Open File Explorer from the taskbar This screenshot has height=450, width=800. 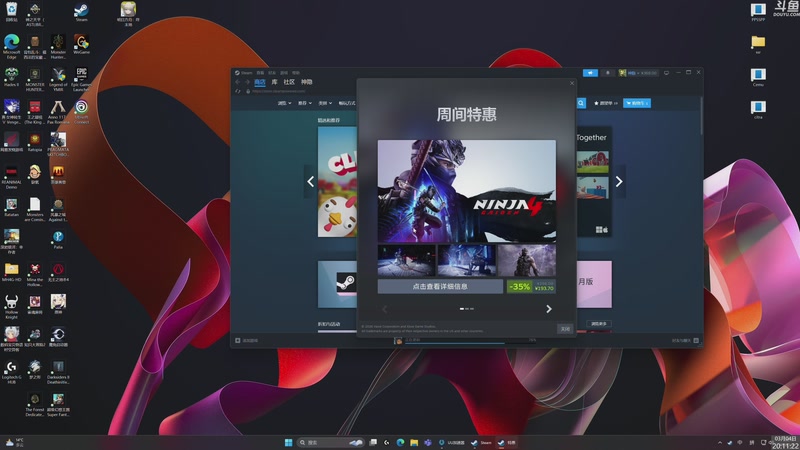click(x=414, y=442)
